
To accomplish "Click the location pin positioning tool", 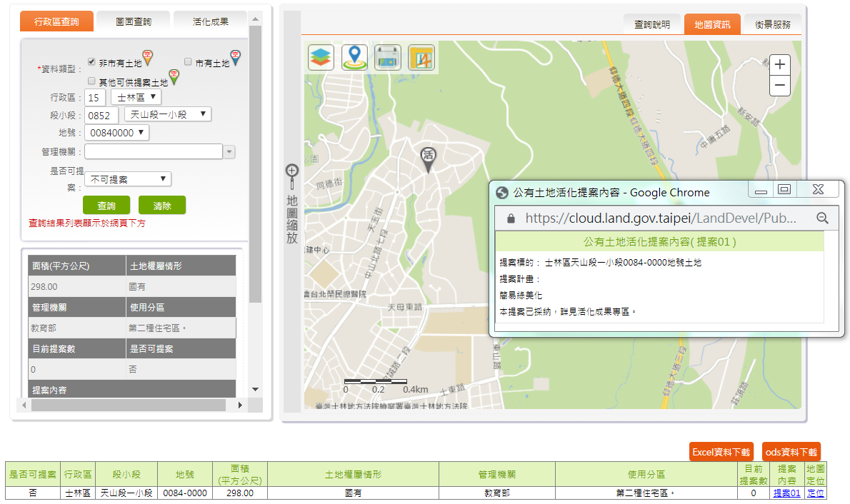I will (x=354, y=58).
